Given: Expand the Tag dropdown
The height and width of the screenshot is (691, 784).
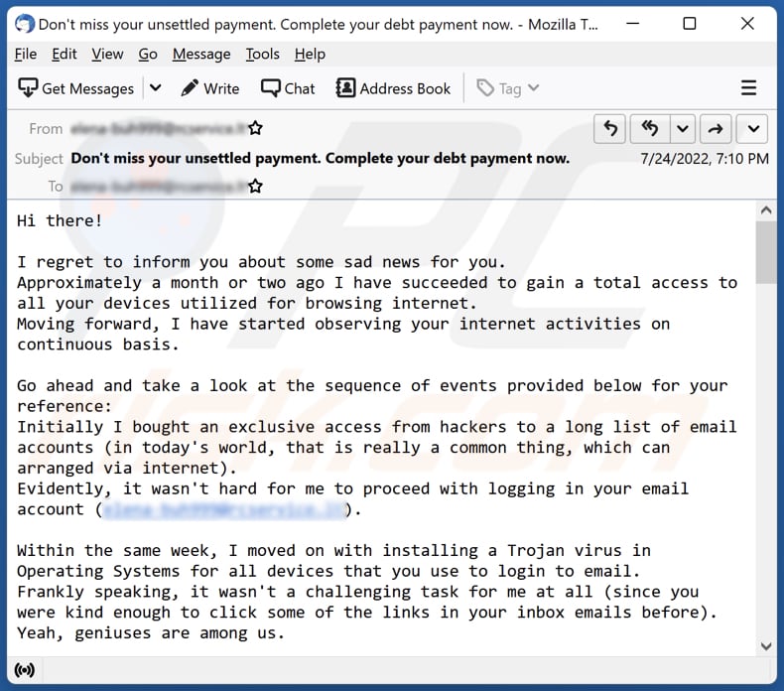Looking at the screenshot, I should [508, 88].
